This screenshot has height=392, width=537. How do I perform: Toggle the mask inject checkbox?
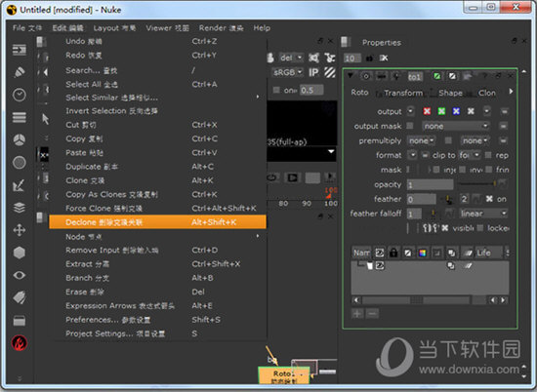[436, 170]
